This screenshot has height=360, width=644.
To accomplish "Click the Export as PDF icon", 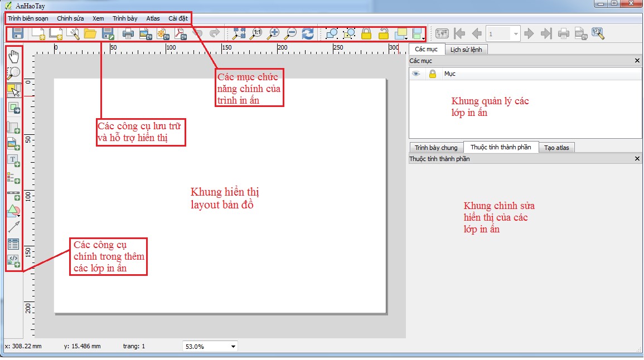I will tap(181, 33).
